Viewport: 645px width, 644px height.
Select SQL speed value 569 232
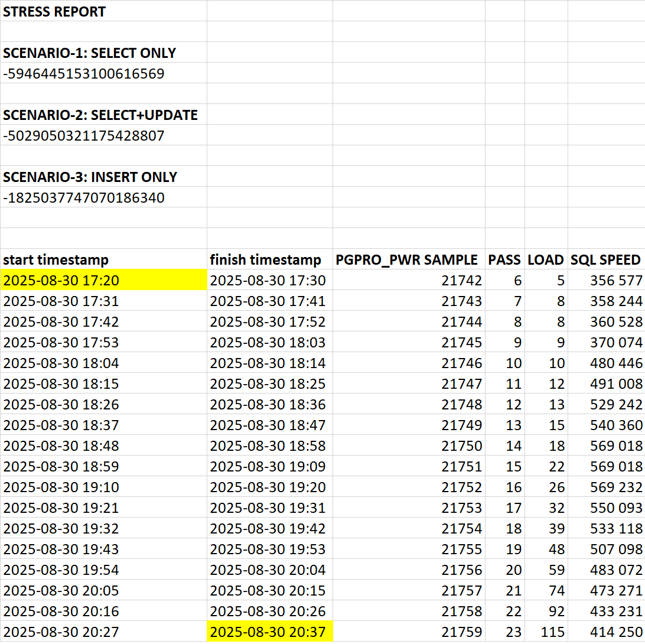tap(607, 487)
